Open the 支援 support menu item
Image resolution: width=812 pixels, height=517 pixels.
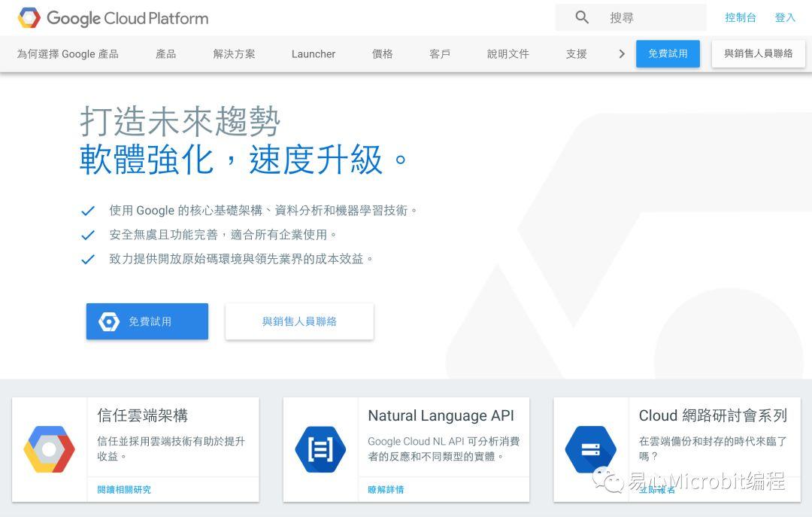[x=577, y=54]
